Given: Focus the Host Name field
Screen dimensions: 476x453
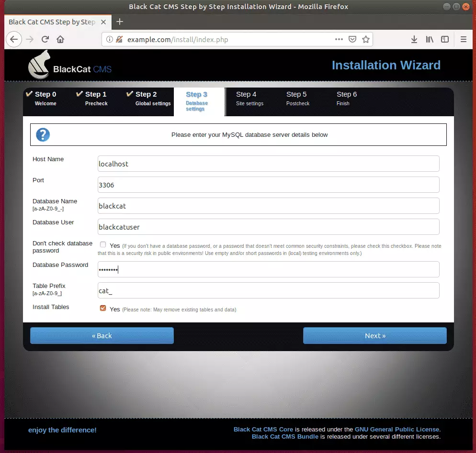Looking at the screenshot, I should click(x=268, y=164).
